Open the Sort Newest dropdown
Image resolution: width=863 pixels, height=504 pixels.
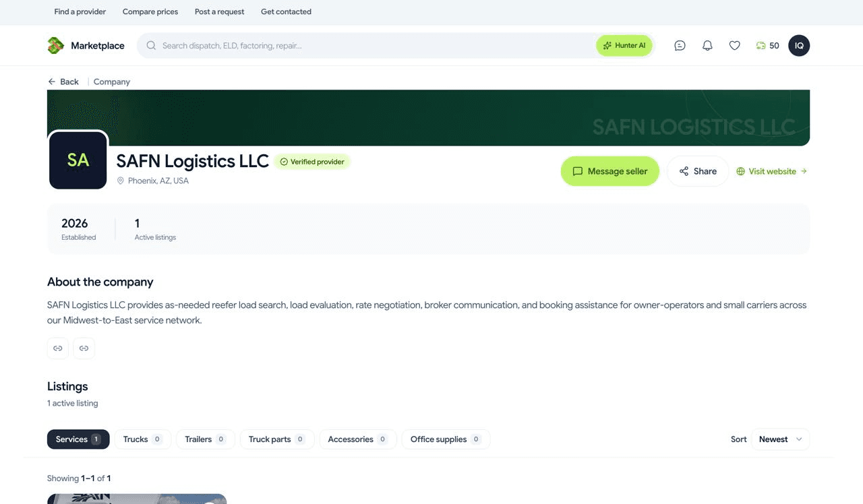click(x=780, y=439)
